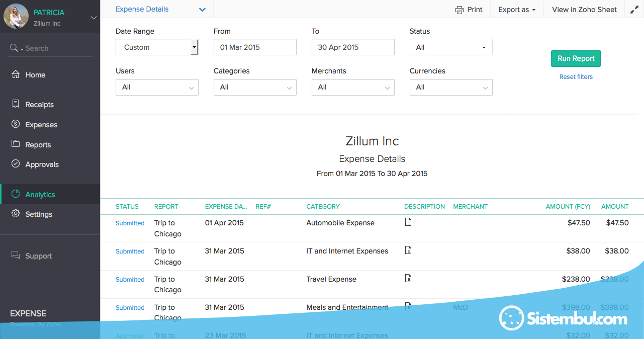This screenshot has height=339, width=644.
Task: Open the Categories filter dropdown
Action: point(255,87)
